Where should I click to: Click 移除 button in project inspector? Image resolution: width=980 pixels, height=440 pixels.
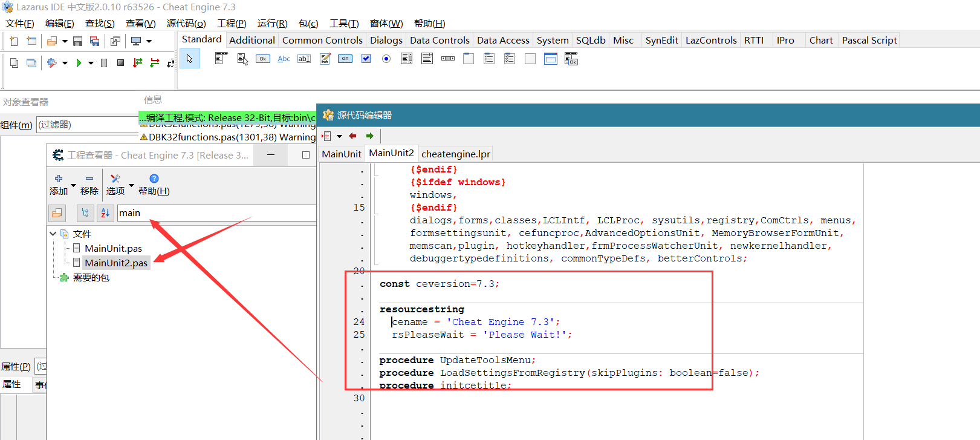89,185
